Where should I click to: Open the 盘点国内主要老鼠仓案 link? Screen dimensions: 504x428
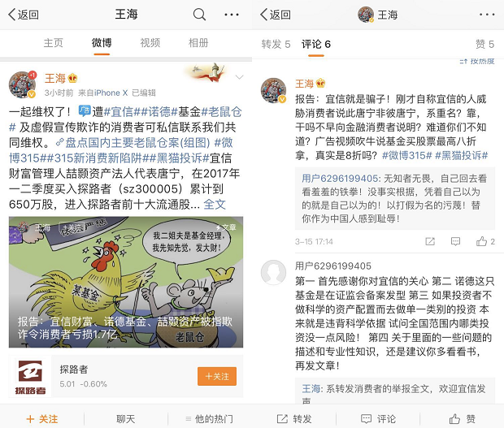pyautogui.click(x=133, y=143)
